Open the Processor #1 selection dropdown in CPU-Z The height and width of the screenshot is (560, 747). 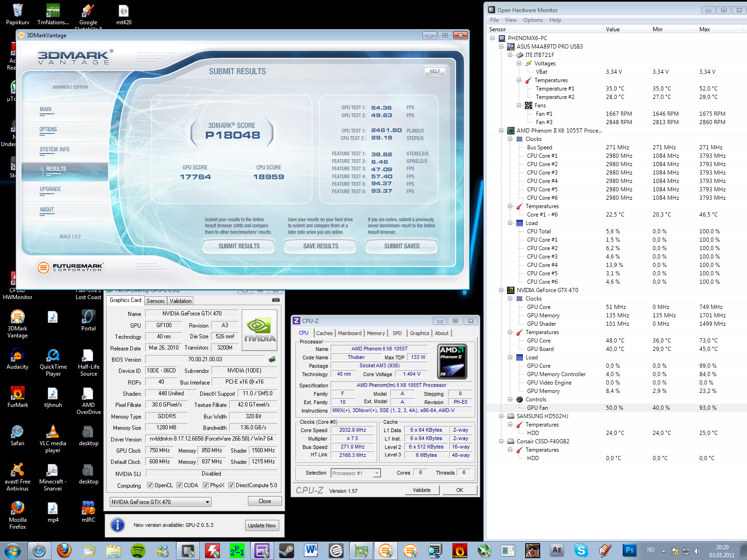(x=356, y=473)
